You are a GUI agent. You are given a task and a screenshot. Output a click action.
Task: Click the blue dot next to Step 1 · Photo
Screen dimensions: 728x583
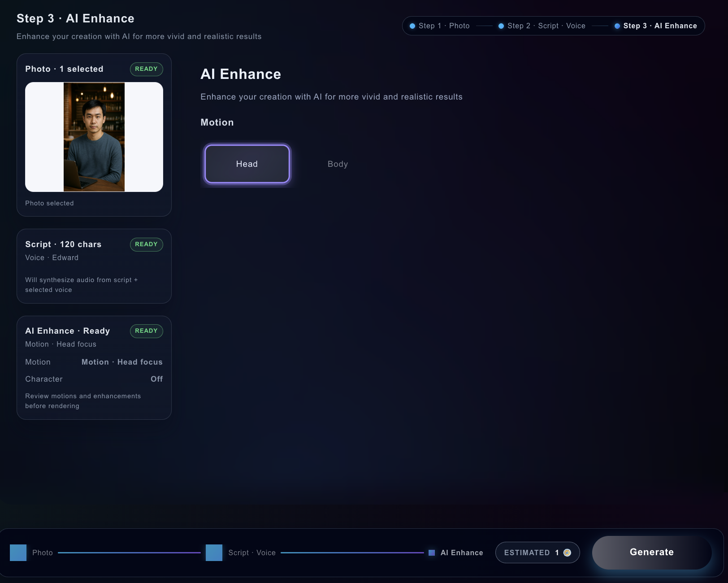click(x=412, y=26)
